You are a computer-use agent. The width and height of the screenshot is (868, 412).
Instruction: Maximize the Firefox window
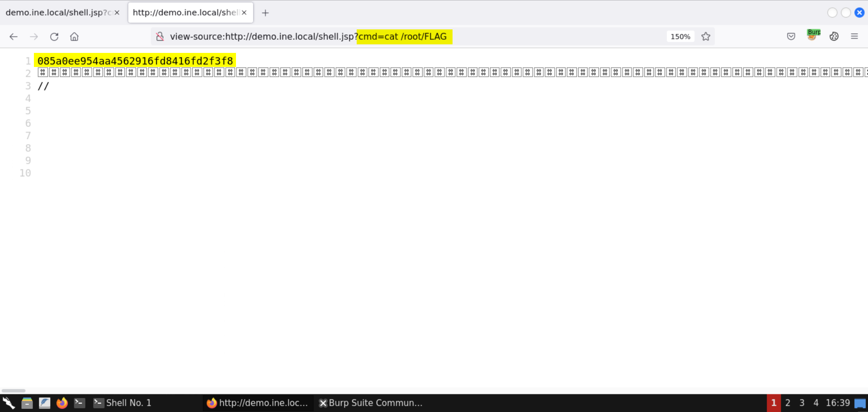(x=846, y=13)
